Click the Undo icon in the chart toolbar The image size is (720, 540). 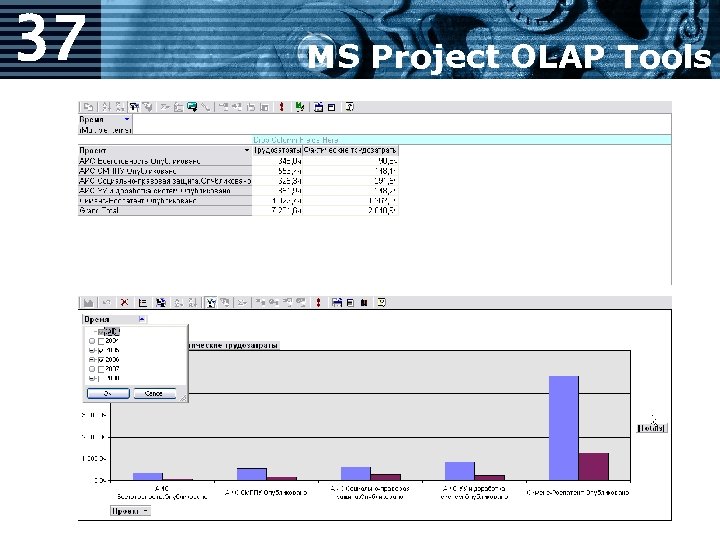click(x=107, y=303)
